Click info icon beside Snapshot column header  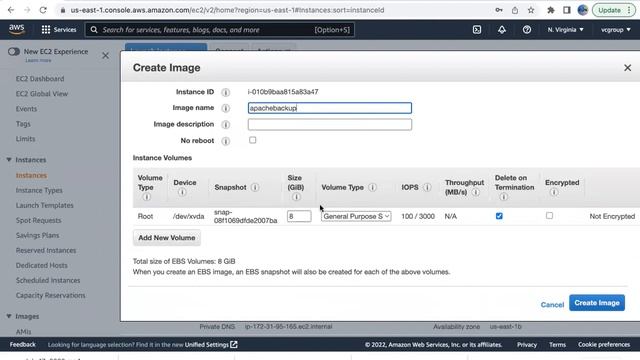(255, 187)
